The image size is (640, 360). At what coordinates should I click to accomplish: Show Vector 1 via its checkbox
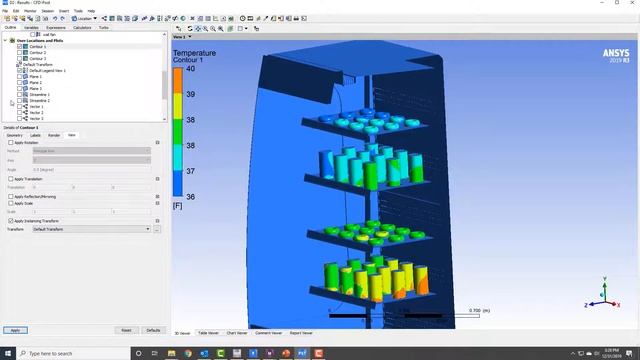pos(19,107)
